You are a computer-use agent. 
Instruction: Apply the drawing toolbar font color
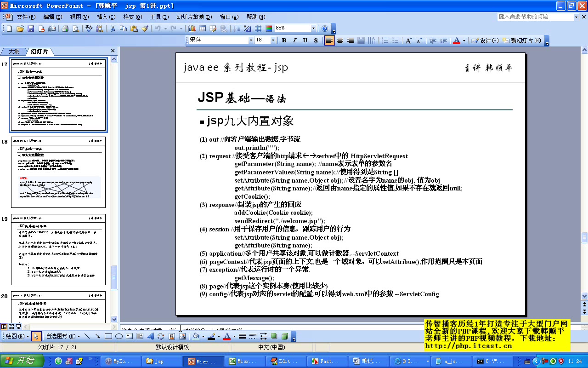coord(226,336)
